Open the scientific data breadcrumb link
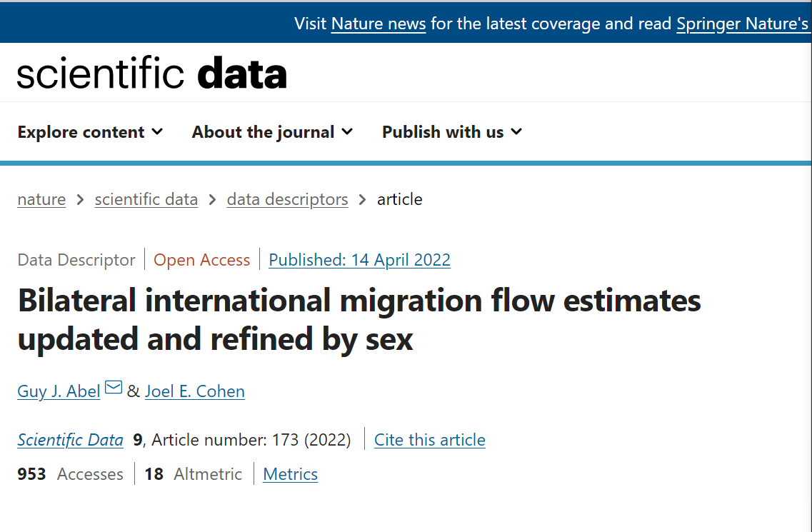812x532 pixels. [x=146, y=200]
